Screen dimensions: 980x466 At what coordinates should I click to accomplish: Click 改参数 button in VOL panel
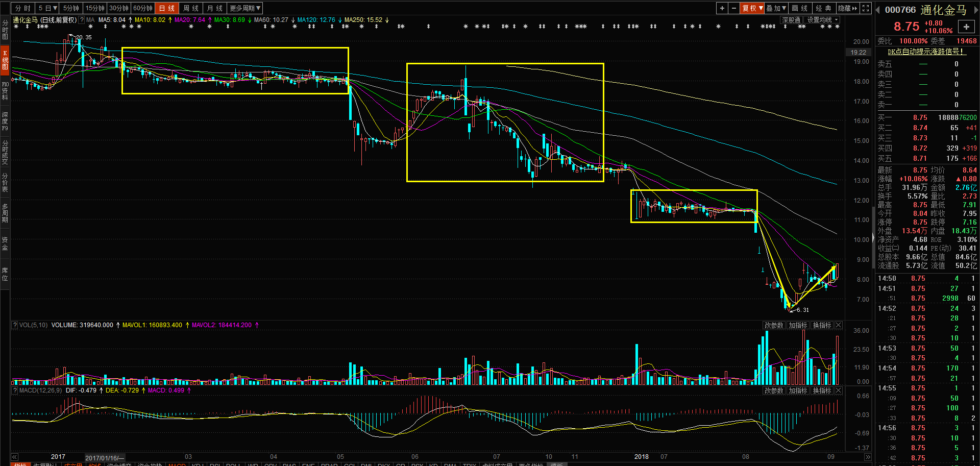pyautogui.click(x=773, y=325)
